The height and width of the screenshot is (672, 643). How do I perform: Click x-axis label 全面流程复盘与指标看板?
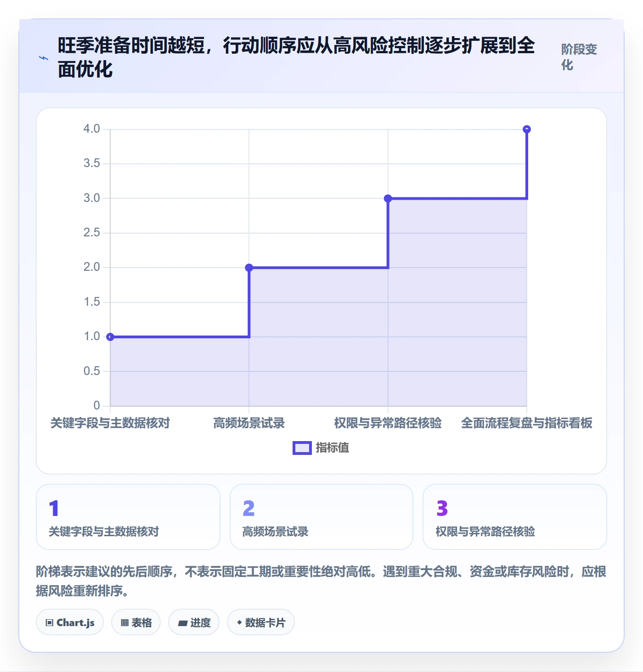(x=527, y=423)
